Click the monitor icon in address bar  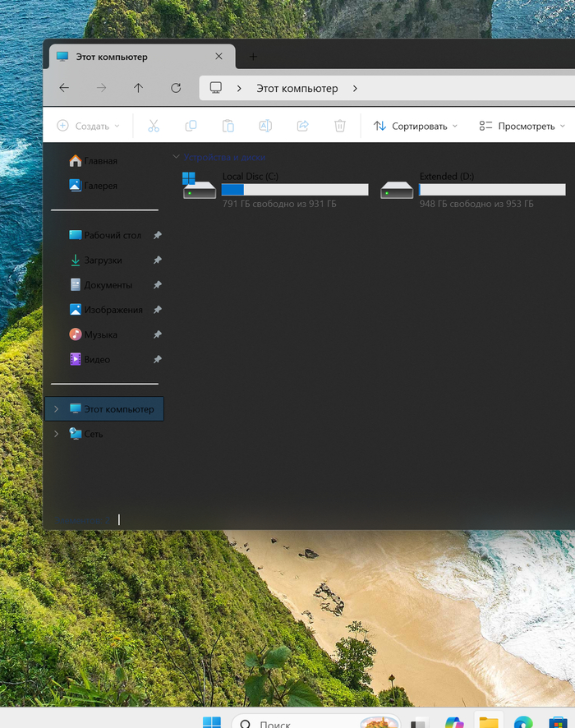point(216,88)
